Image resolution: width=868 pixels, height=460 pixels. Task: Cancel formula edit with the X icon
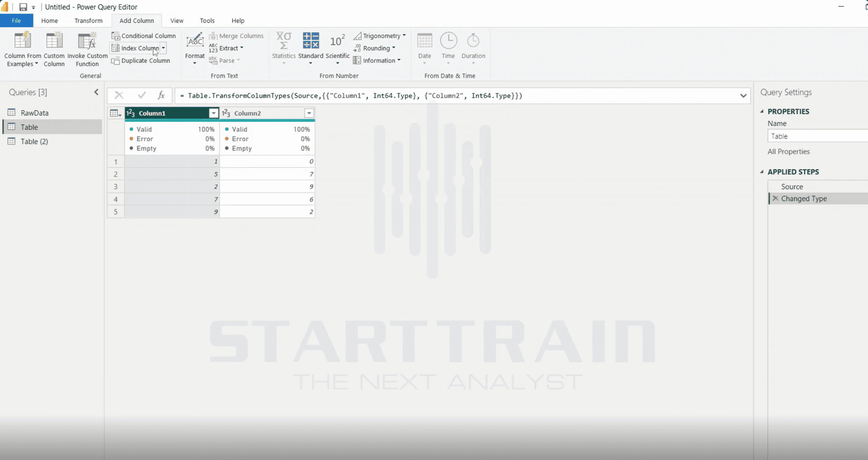pyautogui.click(x=119, y=96)
